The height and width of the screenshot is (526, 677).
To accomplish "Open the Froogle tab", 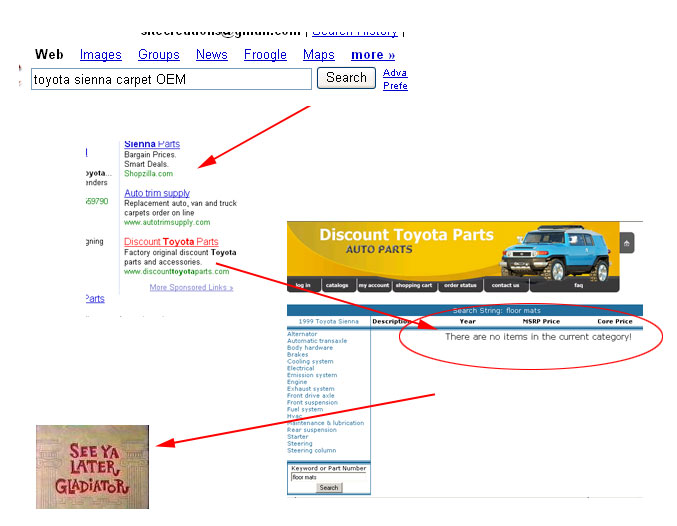I will (265, 55).
